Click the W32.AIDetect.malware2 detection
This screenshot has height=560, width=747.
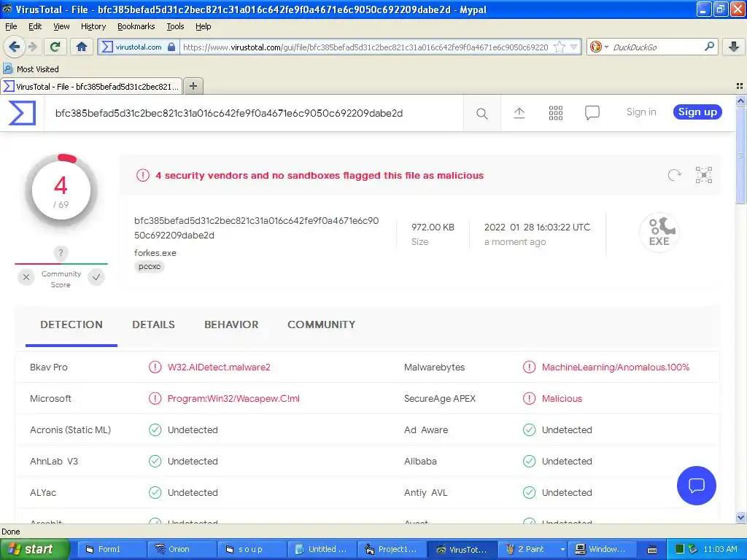pos(219,367)
